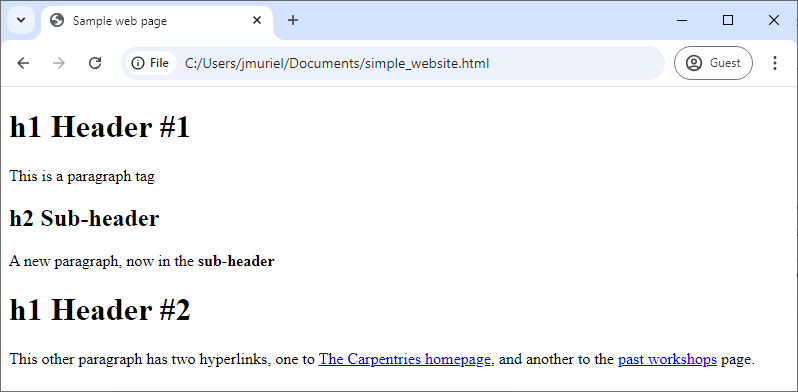
Task: Click the h2 Sub-header heading
Action: point(84,218)
